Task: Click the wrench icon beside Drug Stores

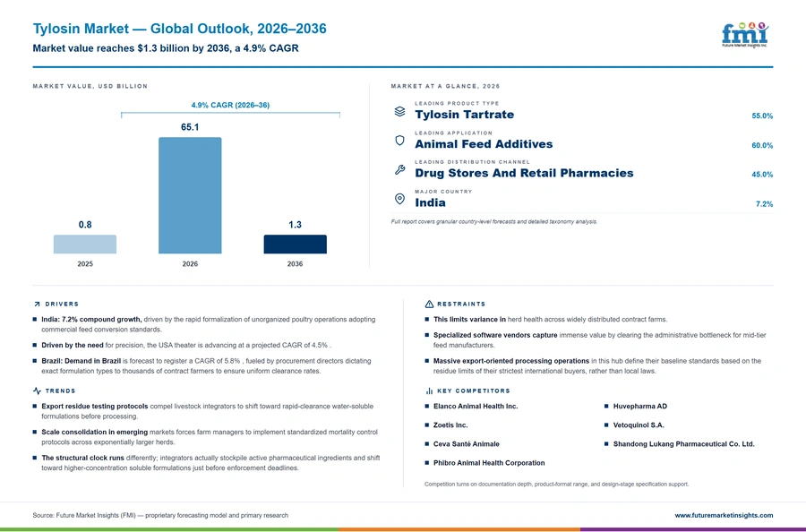Action: point(399,169)
